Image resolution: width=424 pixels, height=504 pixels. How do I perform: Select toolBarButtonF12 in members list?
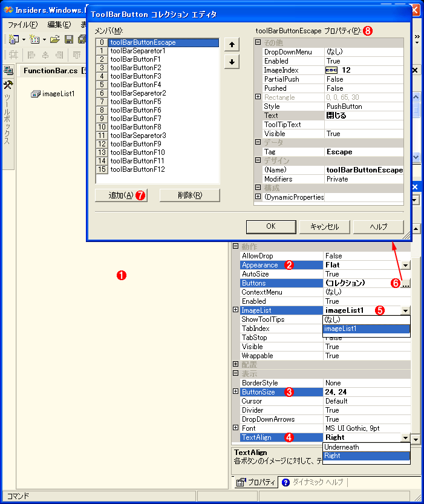point(163,169)
